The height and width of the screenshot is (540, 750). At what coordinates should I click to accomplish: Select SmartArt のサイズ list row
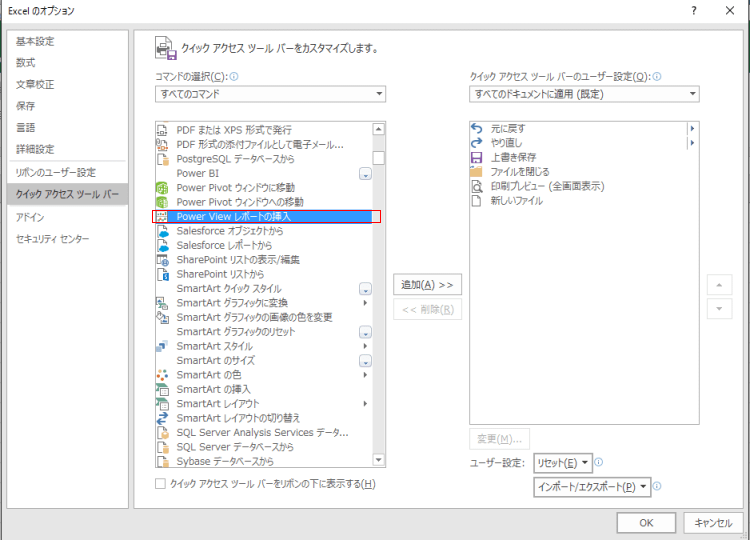[264, 361]
